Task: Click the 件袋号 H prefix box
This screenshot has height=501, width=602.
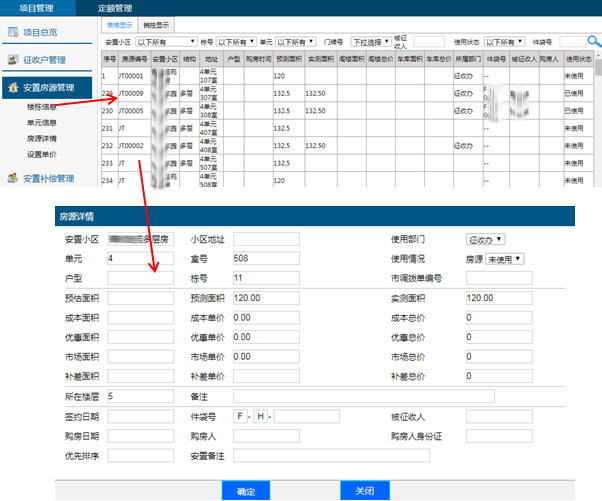Action: [260, 417]
